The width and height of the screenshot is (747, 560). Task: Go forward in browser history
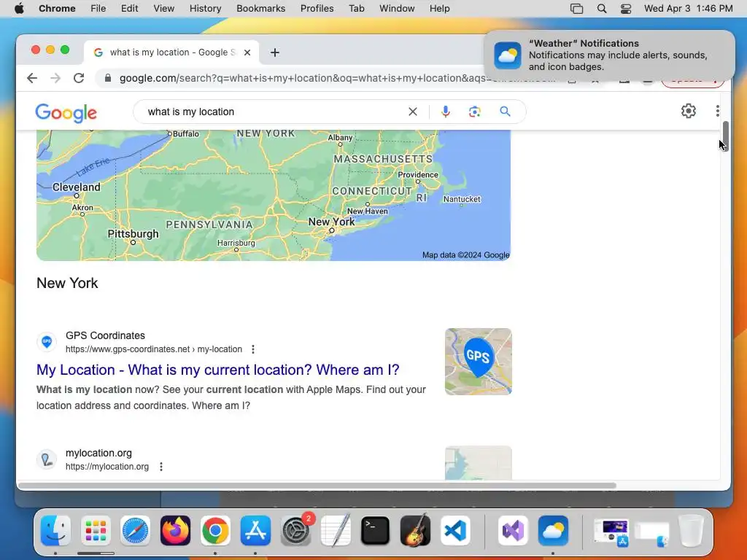[x=55, y=78]
